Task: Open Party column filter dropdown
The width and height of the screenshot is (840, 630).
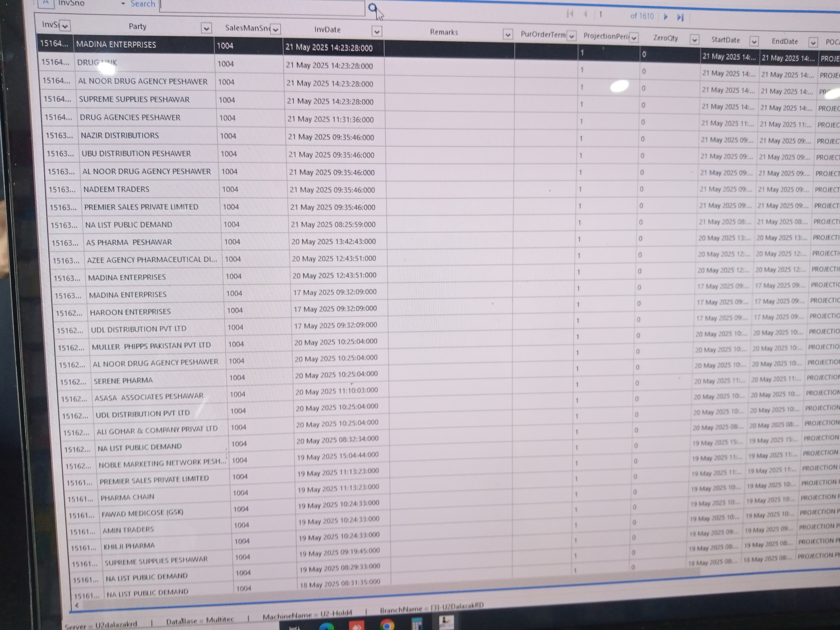Action: point(206,28)
